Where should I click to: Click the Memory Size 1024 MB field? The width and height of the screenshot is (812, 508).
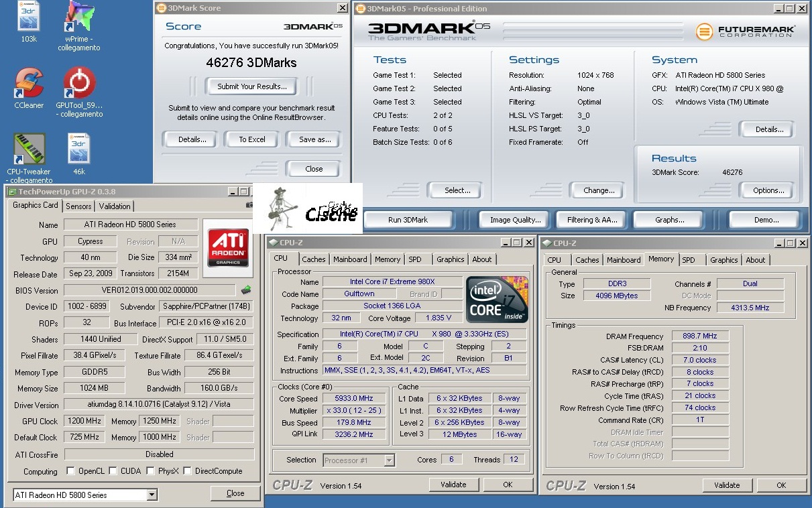[95, 388]
